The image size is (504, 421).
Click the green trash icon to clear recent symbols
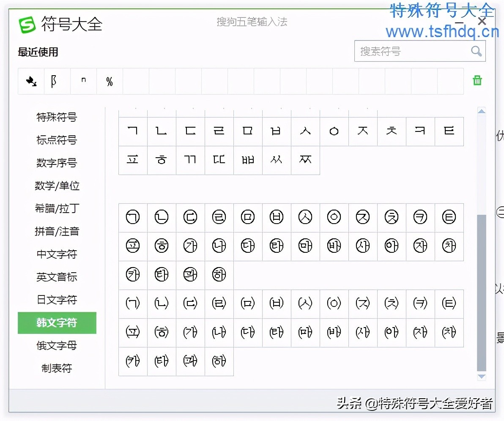point(477,80)
